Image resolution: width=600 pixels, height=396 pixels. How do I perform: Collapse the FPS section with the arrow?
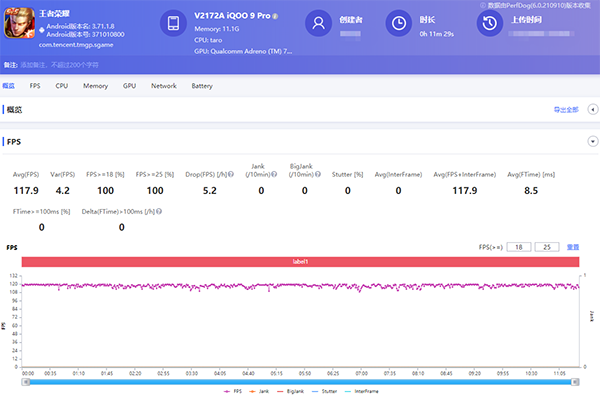(x=593, y=142)
